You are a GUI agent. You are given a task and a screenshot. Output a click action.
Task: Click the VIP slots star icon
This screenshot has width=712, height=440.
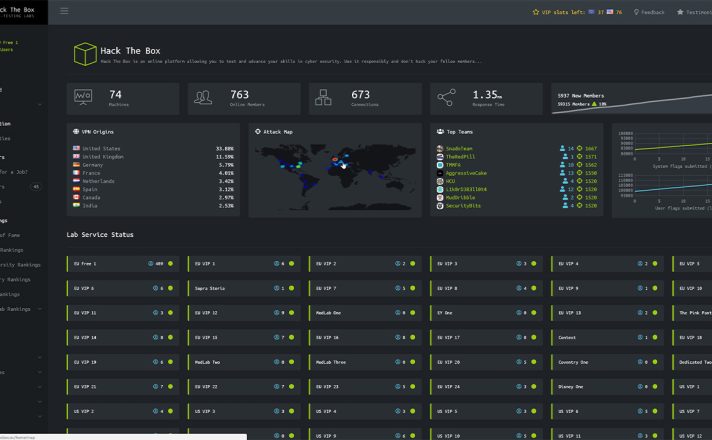point(536,12)
